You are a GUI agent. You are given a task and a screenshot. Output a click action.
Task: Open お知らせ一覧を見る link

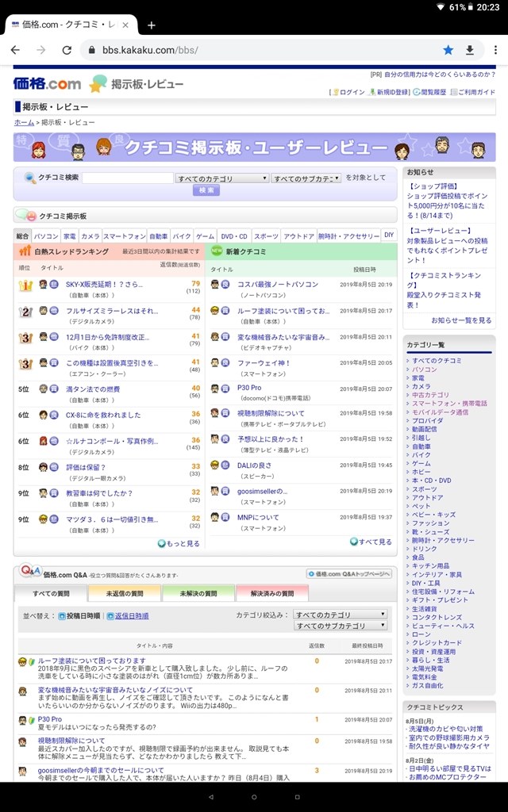point(461,320)
